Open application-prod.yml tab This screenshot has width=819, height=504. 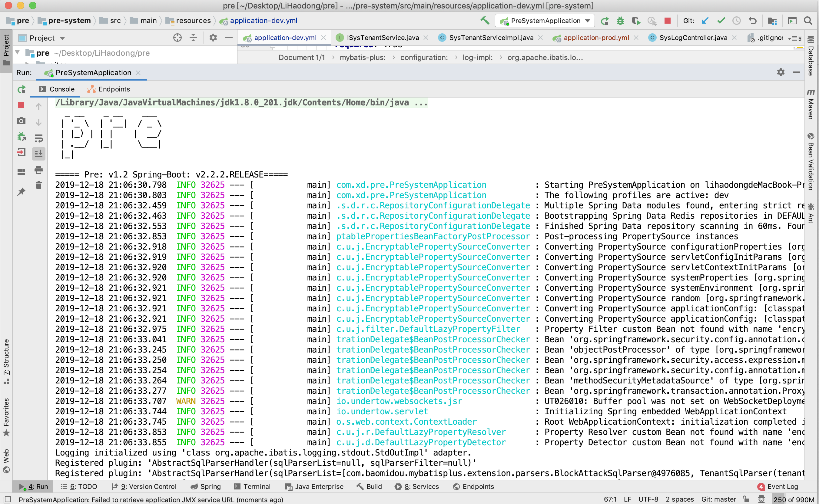596,38
